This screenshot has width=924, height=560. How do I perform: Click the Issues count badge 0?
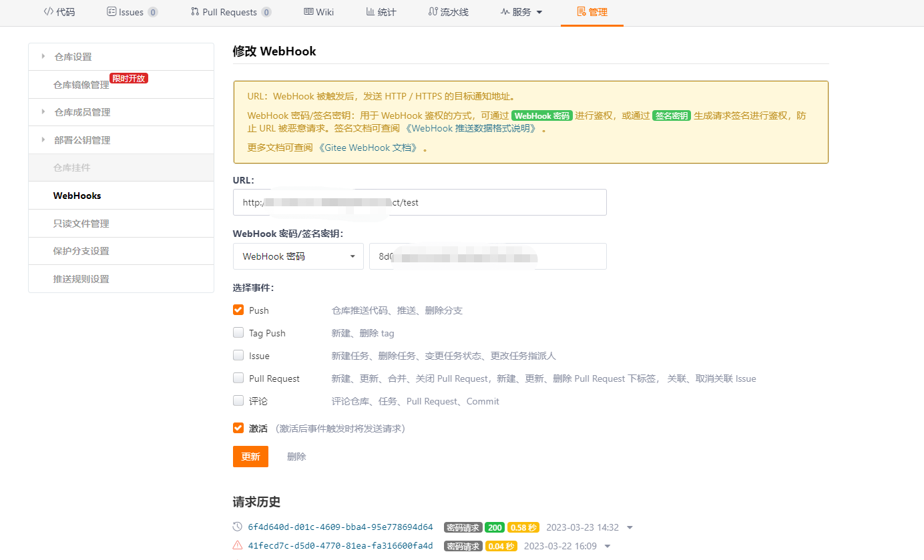pos(153,12)
